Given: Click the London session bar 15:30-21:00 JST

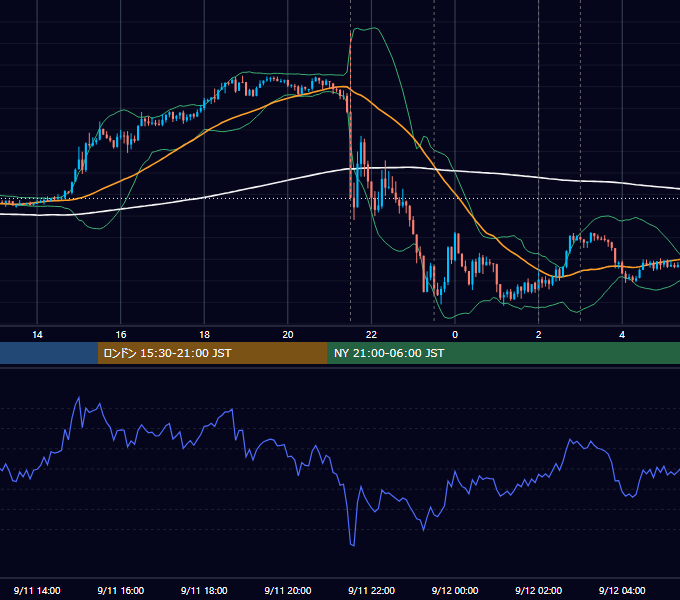Looking at the screenshot, I should click(x=212, y=353).
